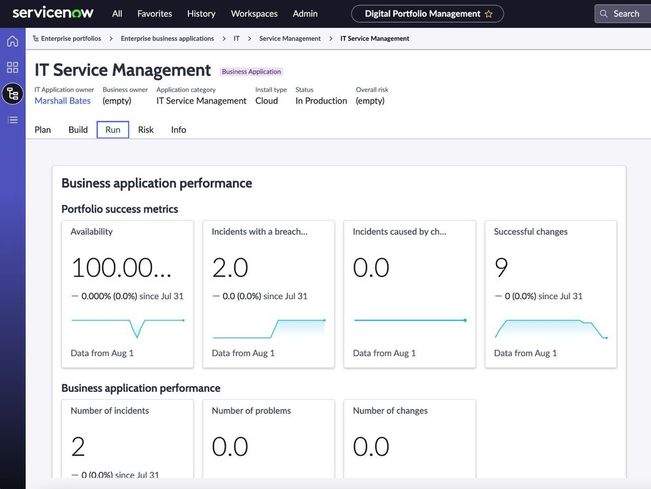This screenshot has width=651, height=489.
Task: Switch to the Risk tab
Action: [146, 130]
